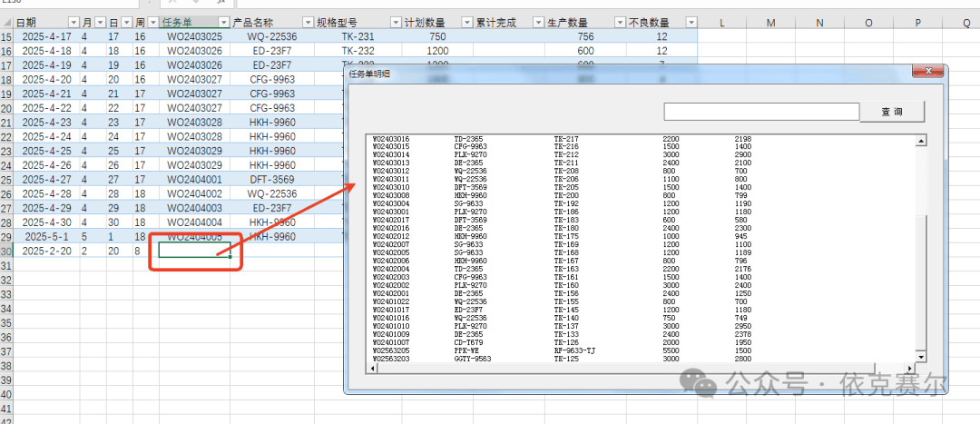Click the 查询 button
Screen dimensions: 980x424
(892, 112)
